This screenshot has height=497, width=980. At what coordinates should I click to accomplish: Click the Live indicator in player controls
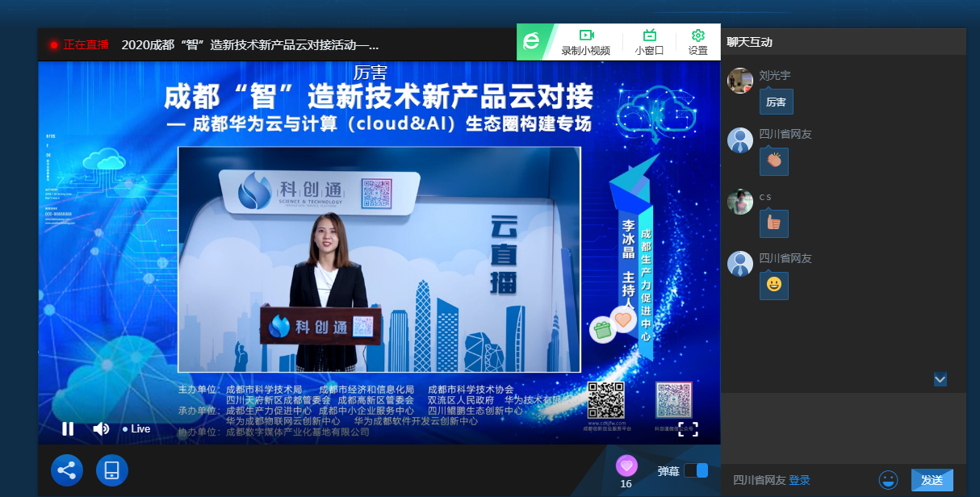pyautogui.click(x=136, y=428)
